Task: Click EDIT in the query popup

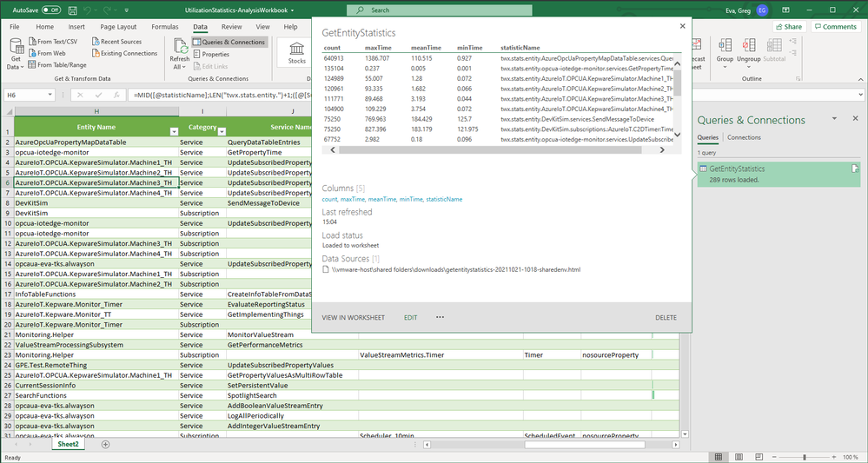Action: click(x=410, y=318)
